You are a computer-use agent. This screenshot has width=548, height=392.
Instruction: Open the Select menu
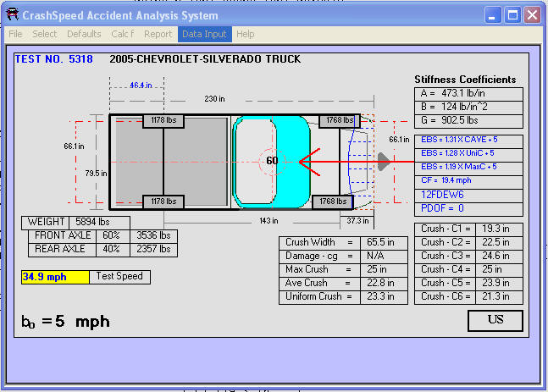(x=45, y=34)
